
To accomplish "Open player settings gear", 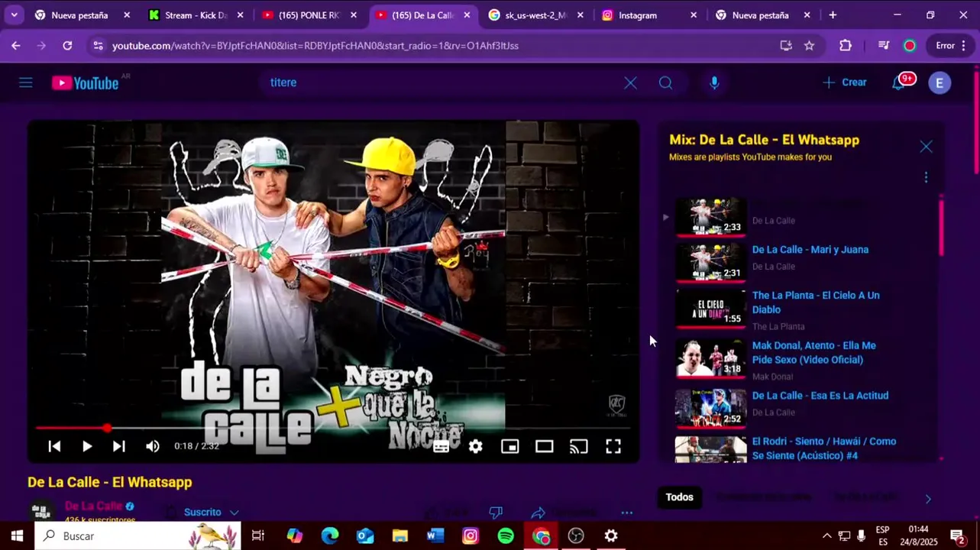I will click(475, 446).
